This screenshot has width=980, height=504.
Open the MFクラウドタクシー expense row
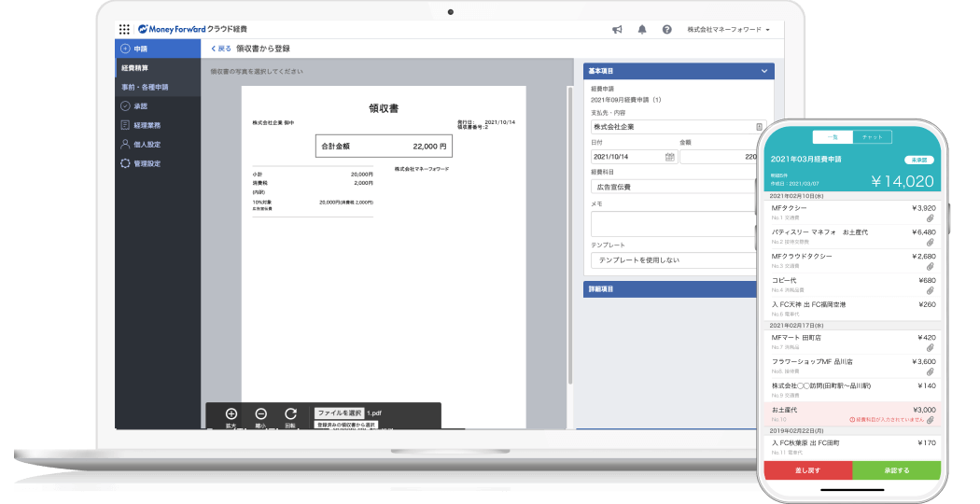click(x=853, y=260)
